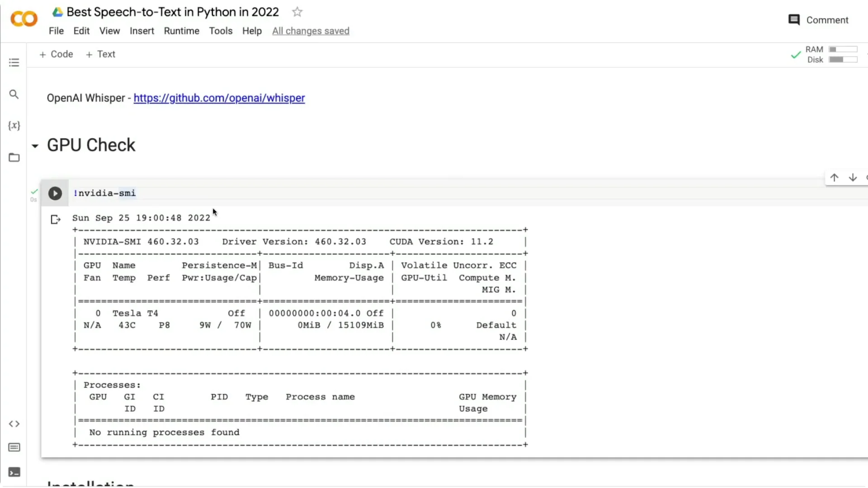Image resolution: width=868 pixels, height=488 pixels.
Task: Open the Variables inspector
Action: (14, 126)
